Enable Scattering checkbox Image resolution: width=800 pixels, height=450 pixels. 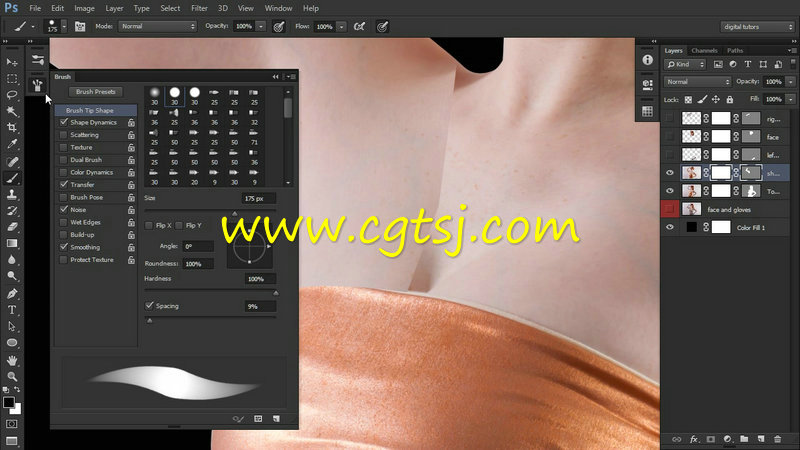click(x=64, y=135)
